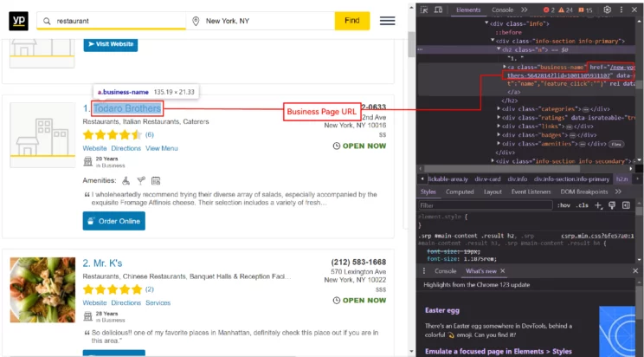Collapse the info-section info-primary div node
Viewport: 644px width, 357px height.
coord(493,41)
